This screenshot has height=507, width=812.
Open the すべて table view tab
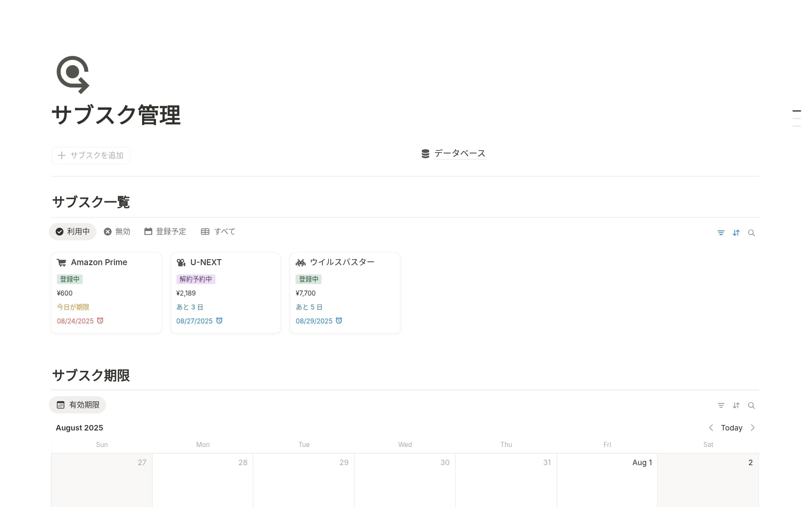[218, 231]
